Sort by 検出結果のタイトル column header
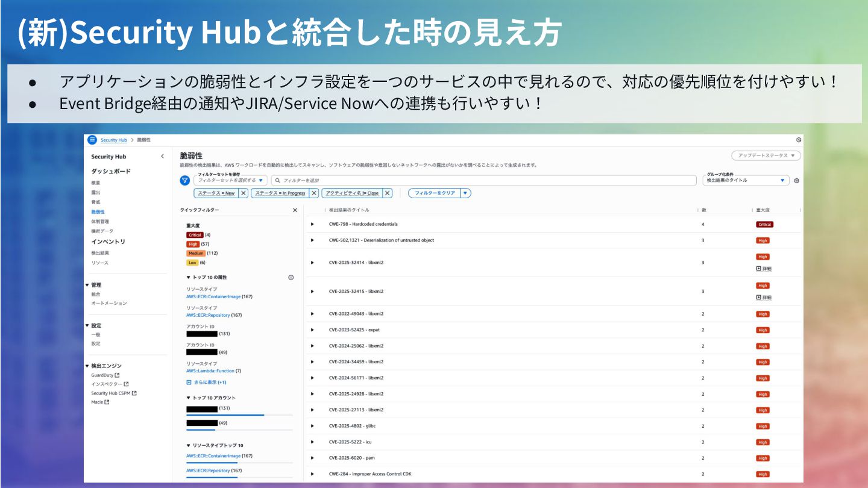The image size is (868, 488). [349, 210]
